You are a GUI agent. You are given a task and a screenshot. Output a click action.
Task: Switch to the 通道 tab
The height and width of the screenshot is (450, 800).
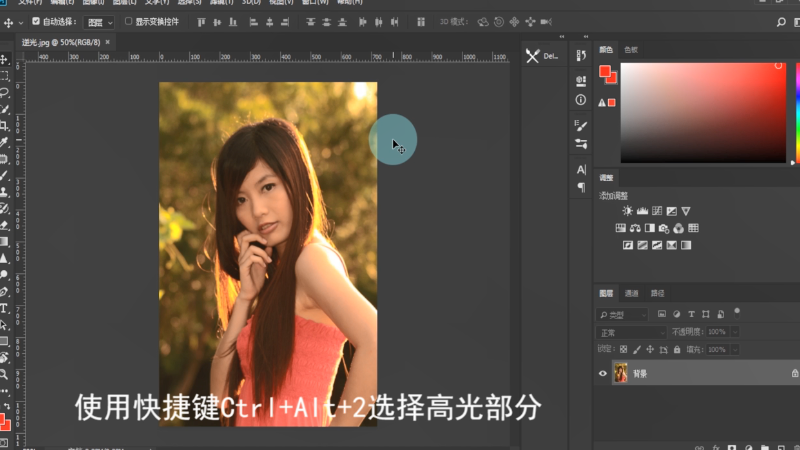pos(632,293)
